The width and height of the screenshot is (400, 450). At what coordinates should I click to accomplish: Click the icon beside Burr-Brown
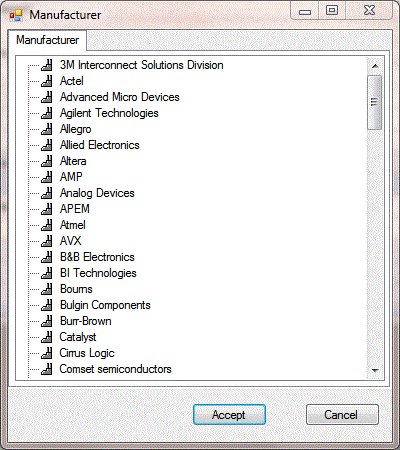[x=47, y=321]
